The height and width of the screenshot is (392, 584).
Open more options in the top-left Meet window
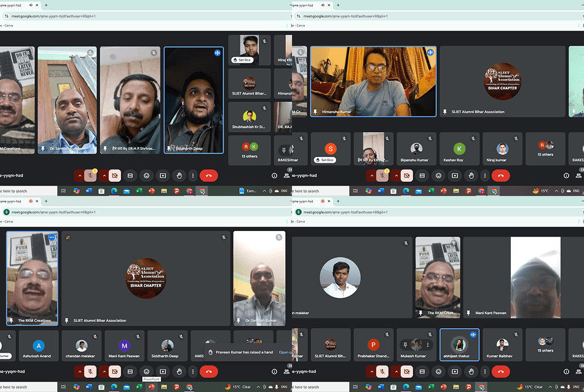tap(193, 176)
